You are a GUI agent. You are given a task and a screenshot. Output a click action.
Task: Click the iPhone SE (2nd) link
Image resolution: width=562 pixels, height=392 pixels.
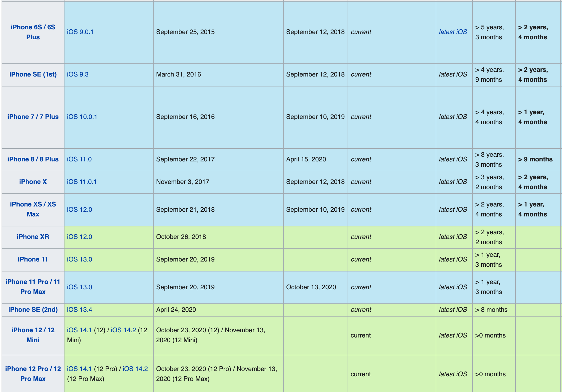click(33, 310)
